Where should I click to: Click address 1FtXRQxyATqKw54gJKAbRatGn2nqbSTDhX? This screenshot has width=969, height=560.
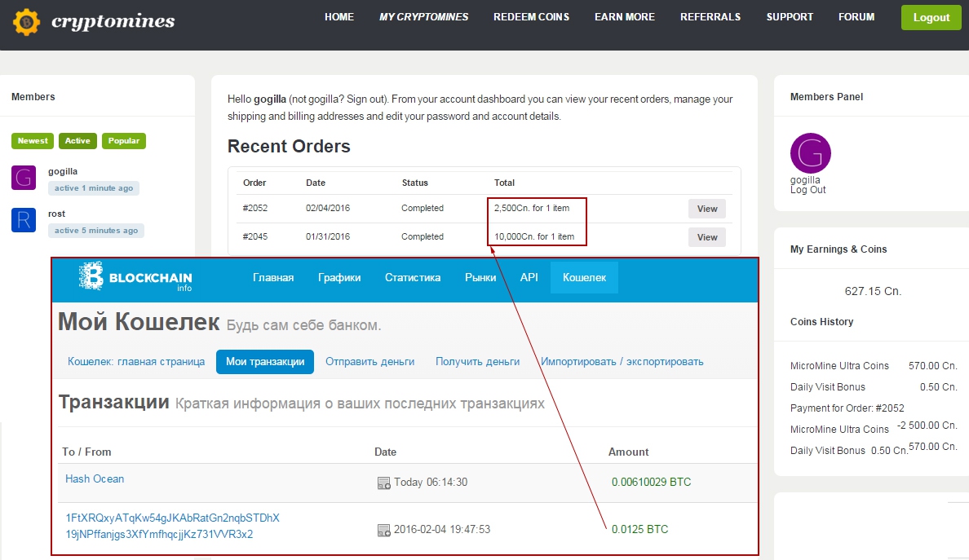point(172,518)
